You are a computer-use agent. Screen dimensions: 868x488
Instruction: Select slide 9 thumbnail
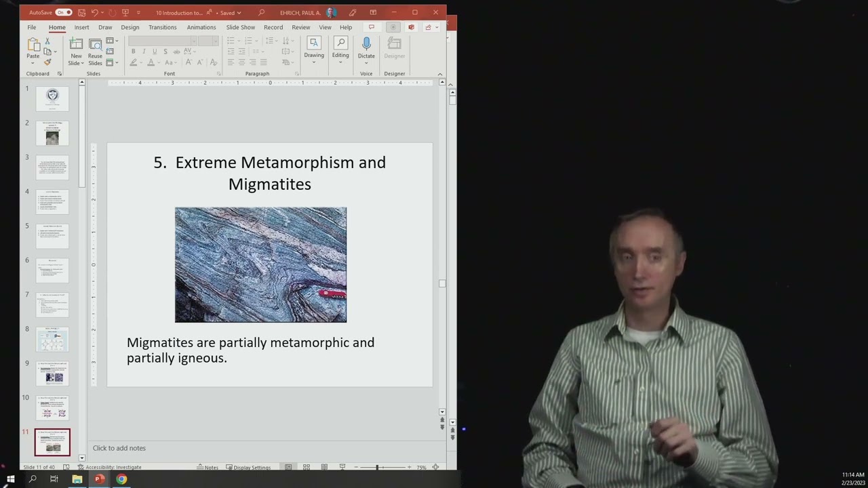(x=52, y=373)
